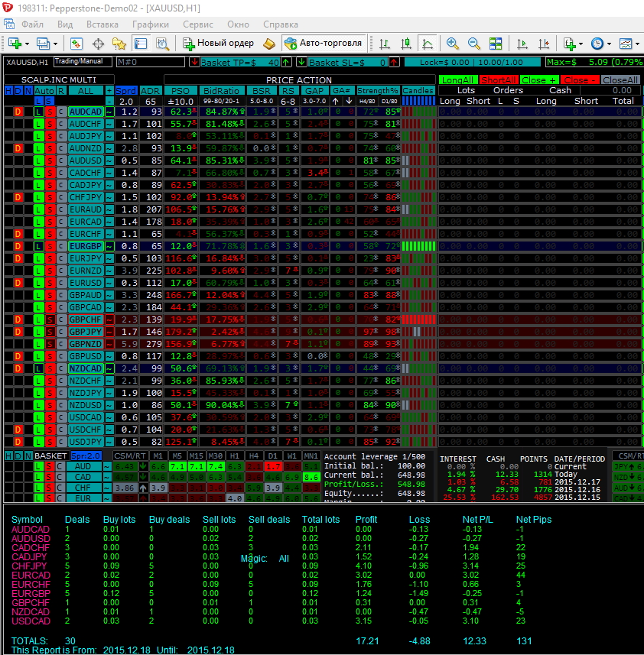Image resolution: width=644 pixels, height=655 pixels.
Task: Click the red S button on EURUSD row
Action: click(50, 283)
